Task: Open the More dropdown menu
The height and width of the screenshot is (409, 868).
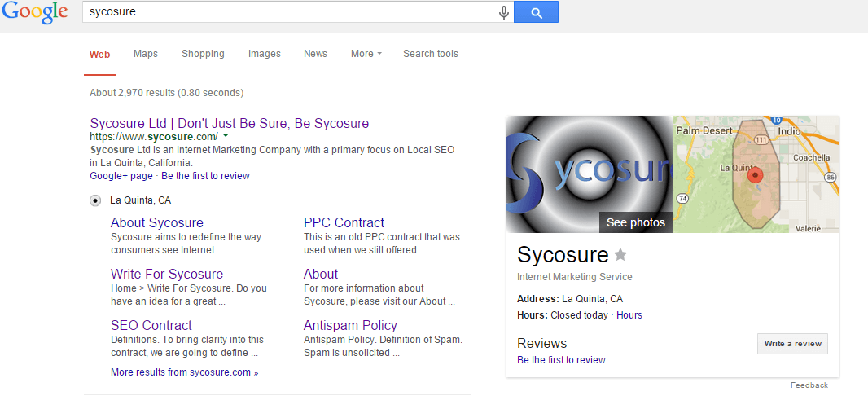Action: [366, 54]
